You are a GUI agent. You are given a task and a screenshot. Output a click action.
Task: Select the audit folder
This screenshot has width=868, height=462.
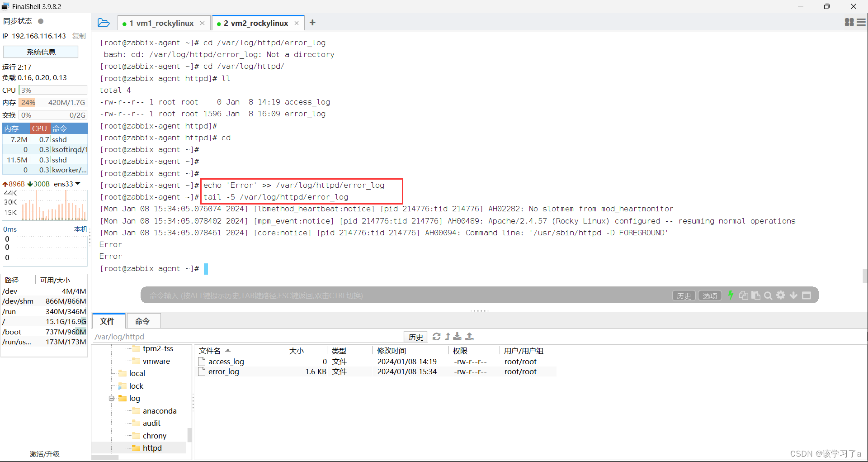[151, 423]
